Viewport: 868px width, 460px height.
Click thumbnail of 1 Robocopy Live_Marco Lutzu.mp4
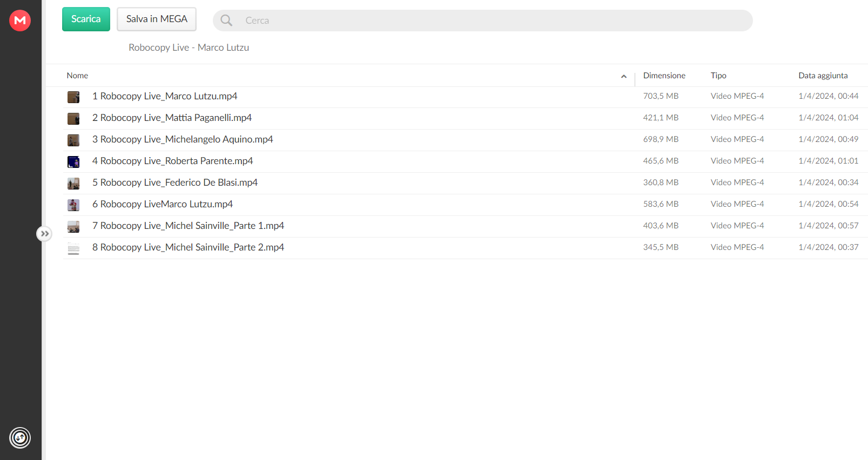coord(73,97)
